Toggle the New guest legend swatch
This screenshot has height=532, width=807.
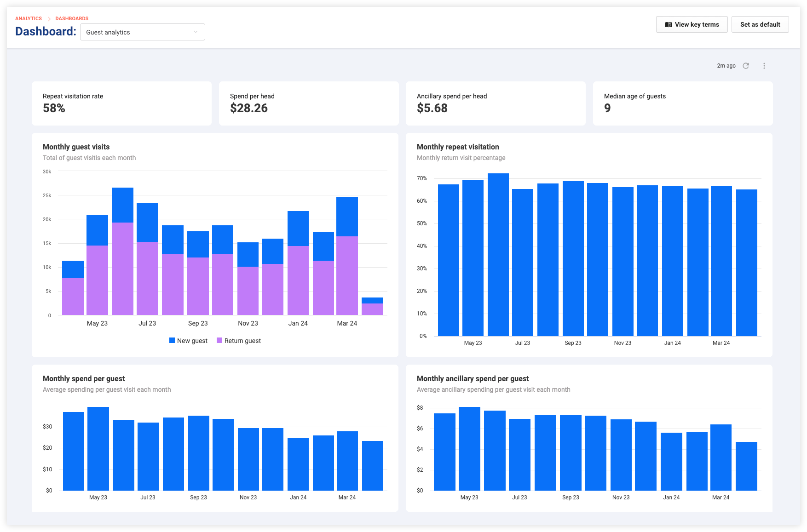pos(172,341)
